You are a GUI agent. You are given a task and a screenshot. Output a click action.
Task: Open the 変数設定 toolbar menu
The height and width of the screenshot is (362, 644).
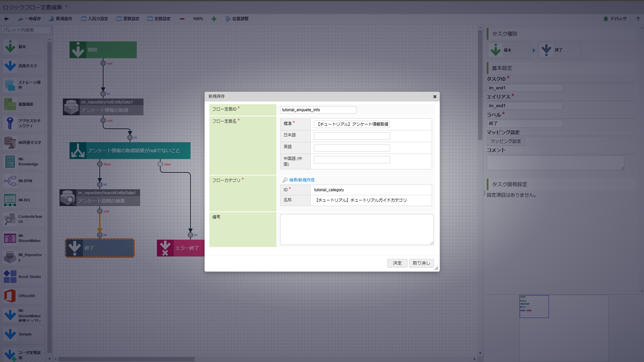coord(128,19)
